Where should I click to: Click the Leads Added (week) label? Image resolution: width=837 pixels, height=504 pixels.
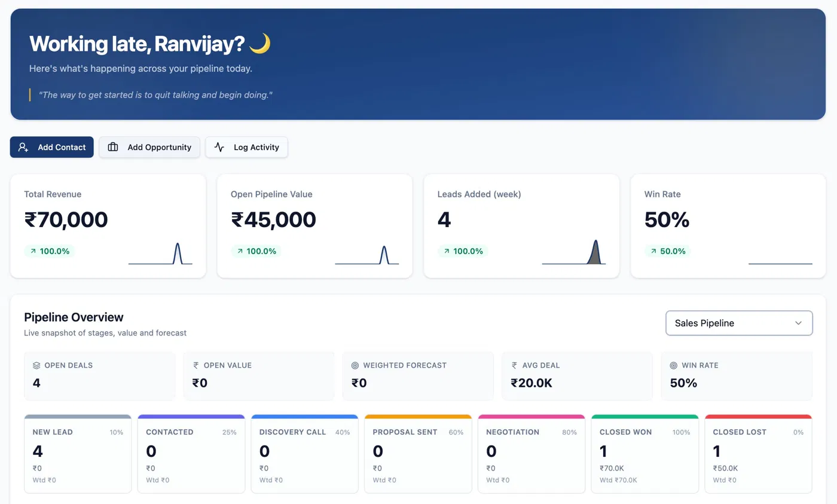point(479,194)
